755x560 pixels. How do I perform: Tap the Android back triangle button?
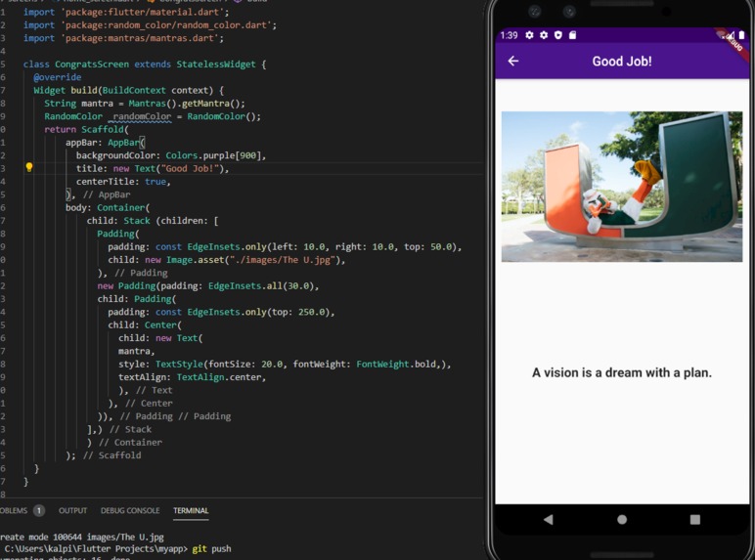[x=548, y=519]
